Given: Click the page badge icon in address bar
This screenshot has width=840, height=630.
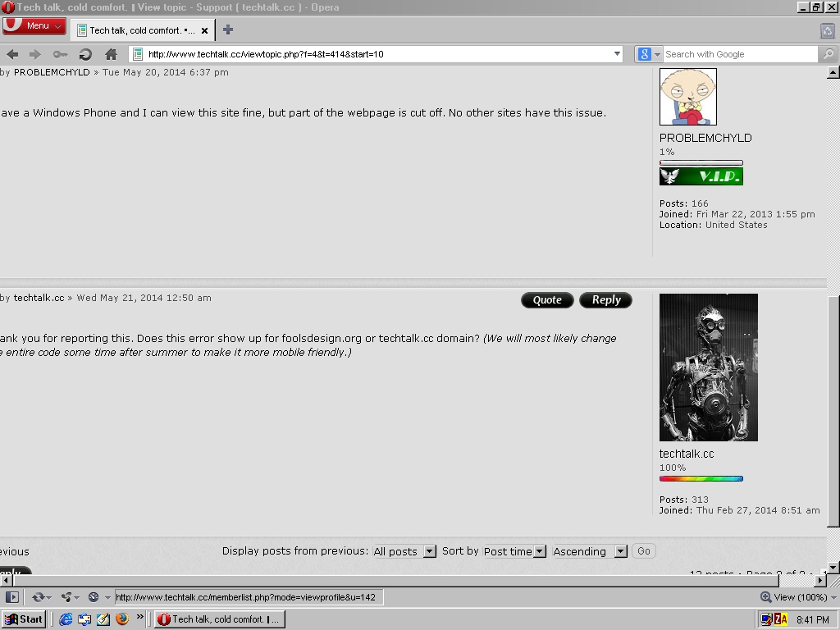Looking at the screenshot, I should click(138, 54).
